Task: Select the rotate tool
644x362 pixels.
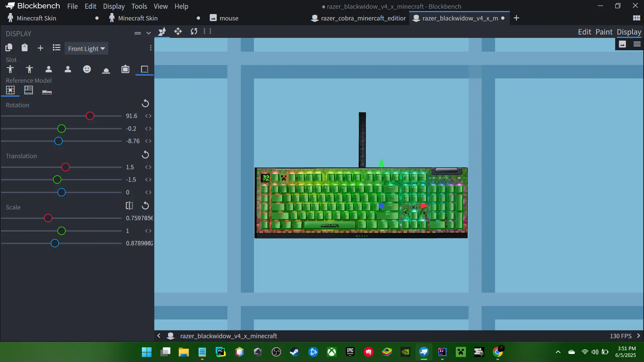Action: click(194, 32)
